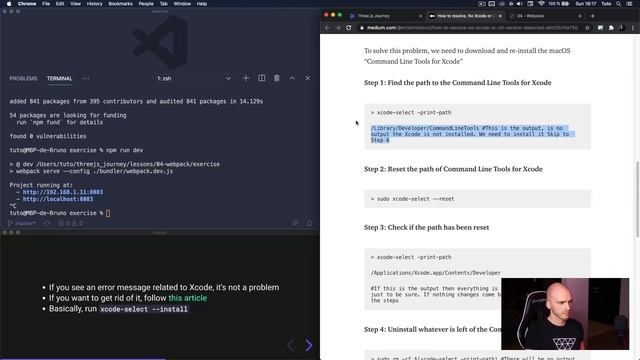Click the webcam video thumbnail
This screenshot has width=640, height=360.
pos(565,314)
